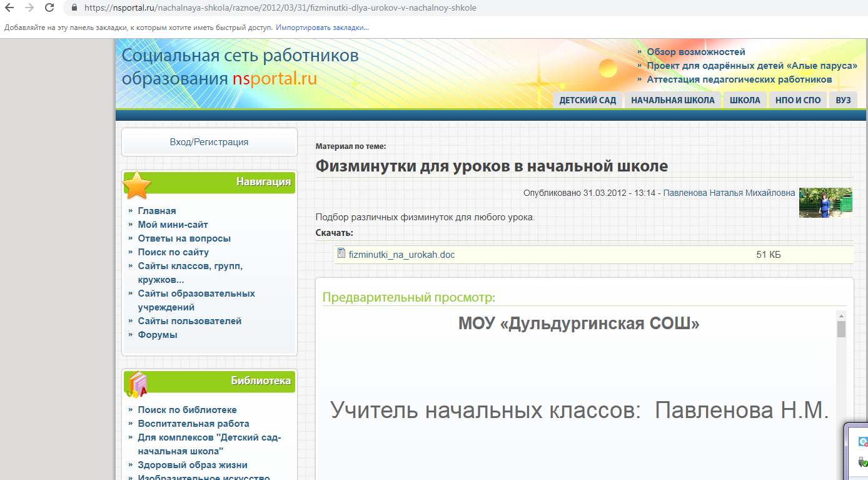Open the «Алые паруса» gifted children project link
Image resolution: width=868 pixels, height=480 pixels.
[752, 66]
